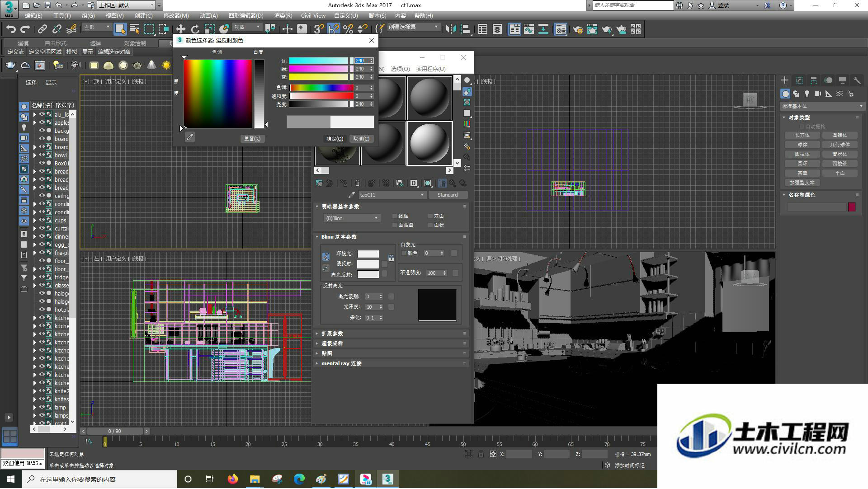Click the 茶壶 teapot primitive button
Screen dimensions: 868x489
(802, 173)
